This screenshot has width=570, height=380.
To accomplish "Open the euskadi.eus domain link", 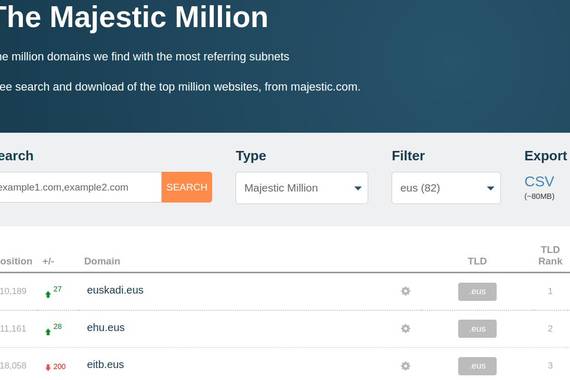I will coord(115,290).
